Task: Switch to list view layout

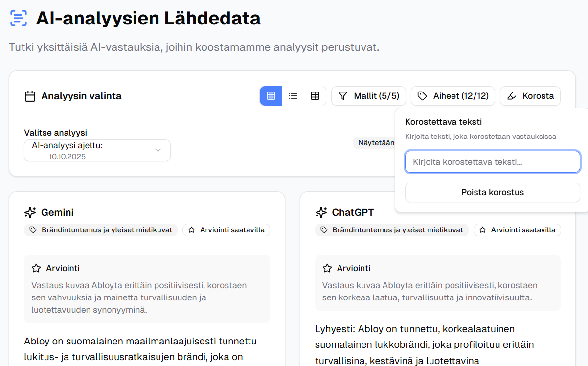Action: 293,96
